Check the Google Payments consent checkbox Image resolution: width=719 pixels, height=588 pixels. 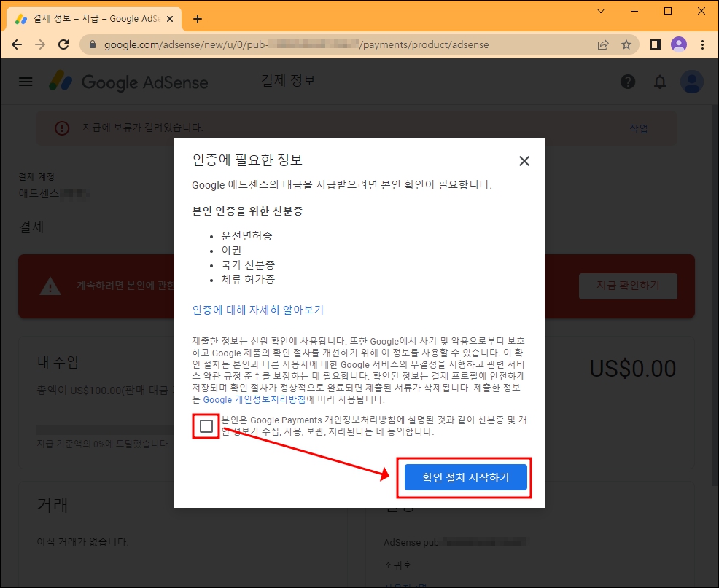point(206,426)
